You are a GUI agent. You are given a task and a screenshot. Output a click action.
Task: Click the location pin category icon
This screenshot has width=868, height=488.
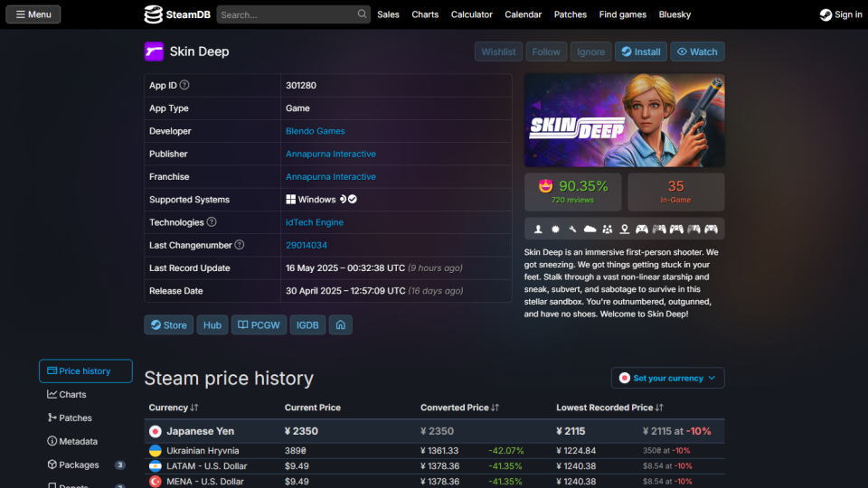coord(625,229)
